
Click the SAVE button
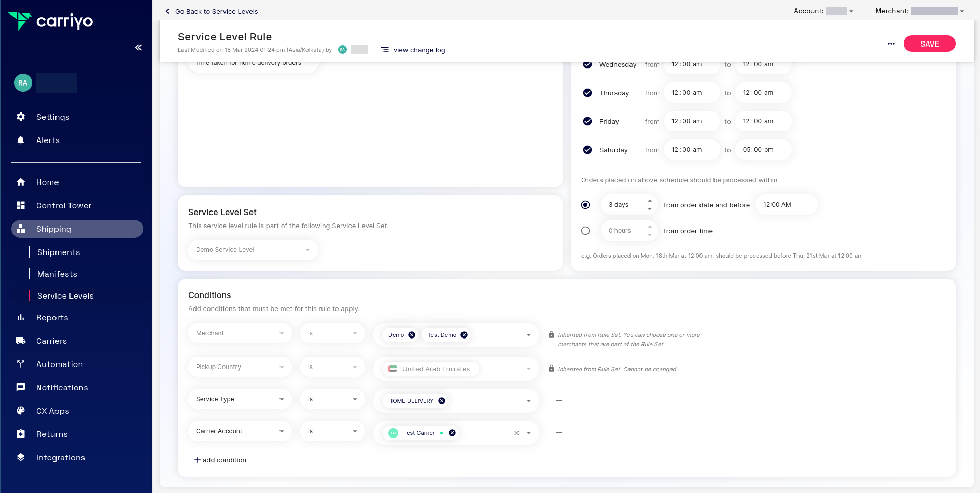930,44
